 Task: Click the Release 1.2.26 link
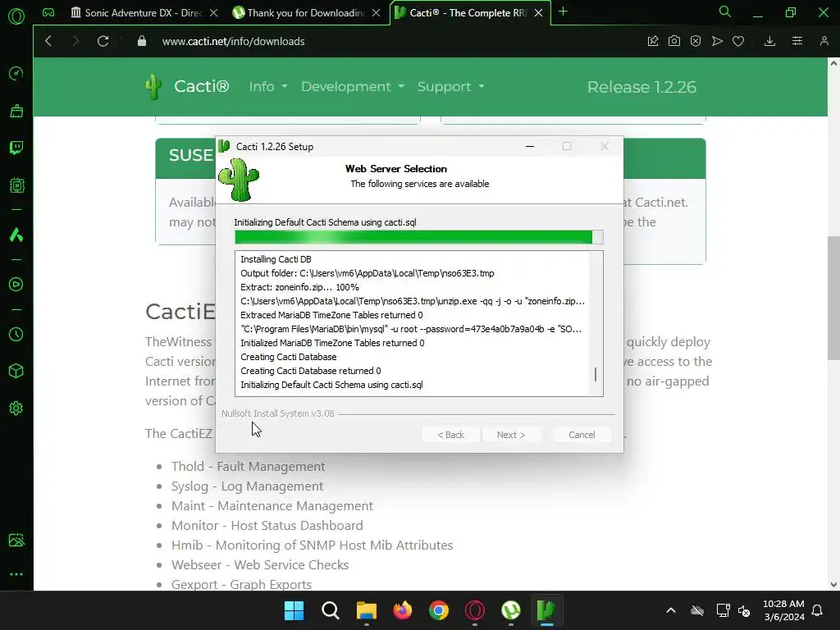coord(641,87)
